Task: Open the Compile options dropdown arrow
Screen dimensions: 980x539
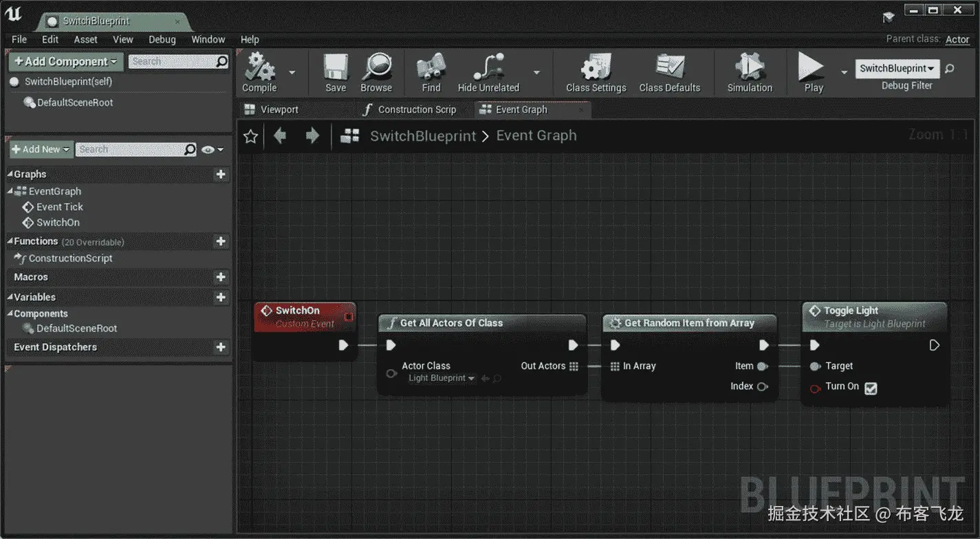Action: (x=292, y=72)
